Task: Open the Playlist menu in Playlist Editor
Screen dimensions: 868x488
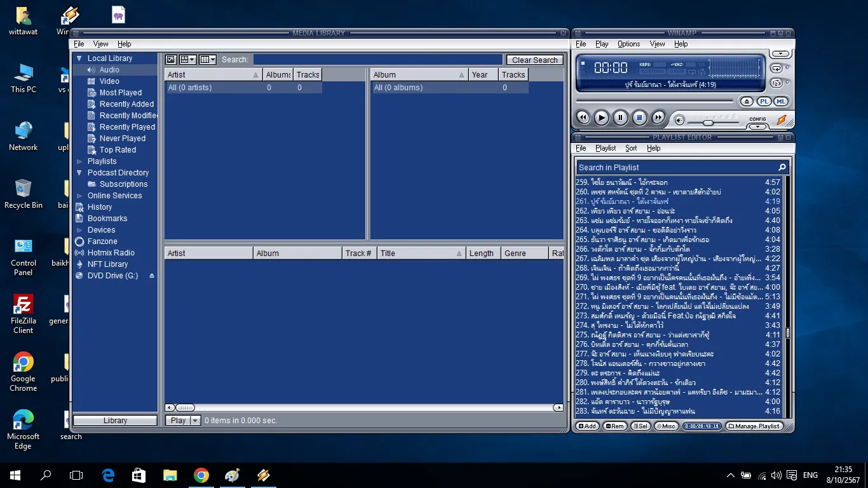Action: (606, 148)
